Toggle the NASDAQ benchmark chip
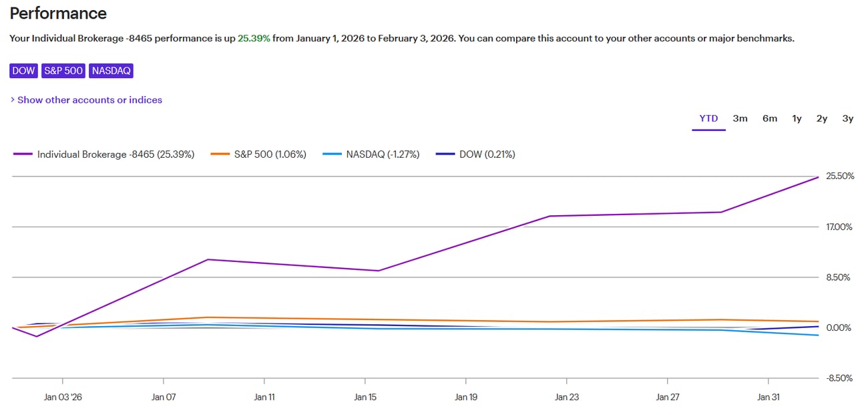Image resolution: width=868 pixels, height=415 pixels. click(x=111, y=71)
